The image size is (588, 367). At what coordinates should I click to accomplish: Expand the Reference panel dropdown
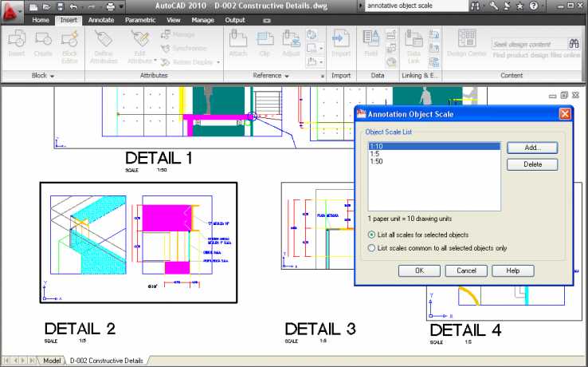tap(287, 77)
